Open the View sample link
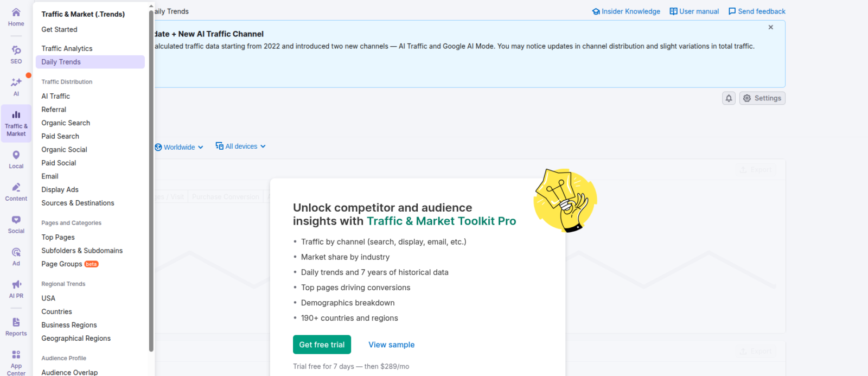868x376 pixels. click(391, 345)
